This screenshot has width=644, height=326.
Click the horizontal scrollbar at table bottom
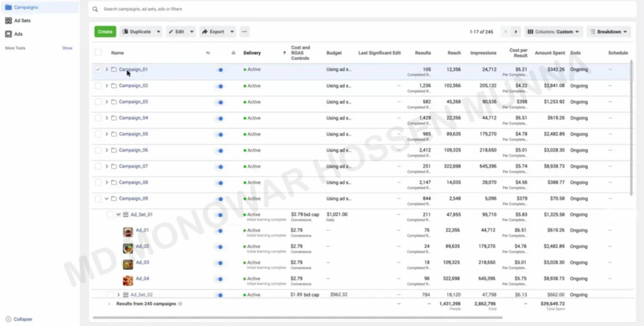pos(297,318)
